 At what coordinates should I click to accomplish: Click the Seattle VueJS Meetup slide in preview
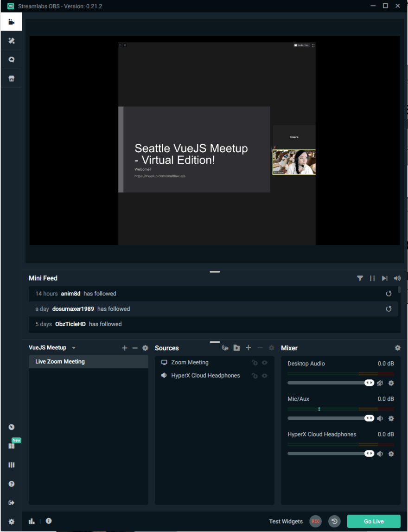click(194, 149)
